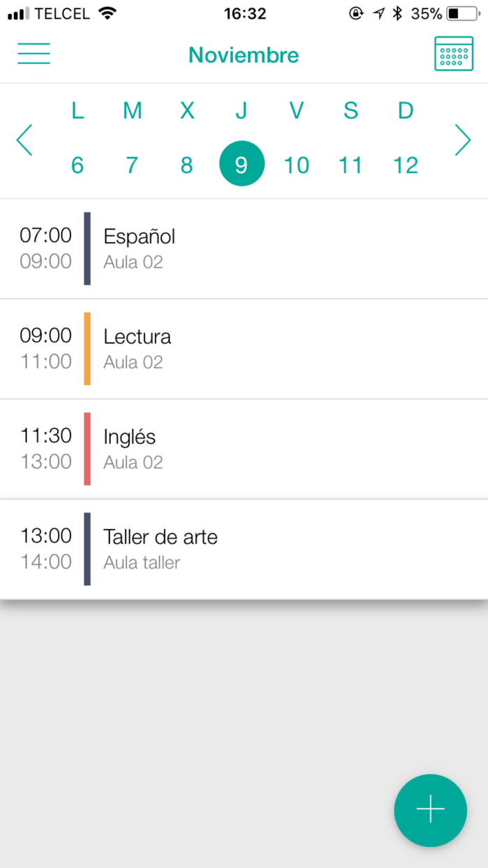The height and width of the screenshot is (868, 488).
Task: Go to previous week arrow
Action: point(24,140)
